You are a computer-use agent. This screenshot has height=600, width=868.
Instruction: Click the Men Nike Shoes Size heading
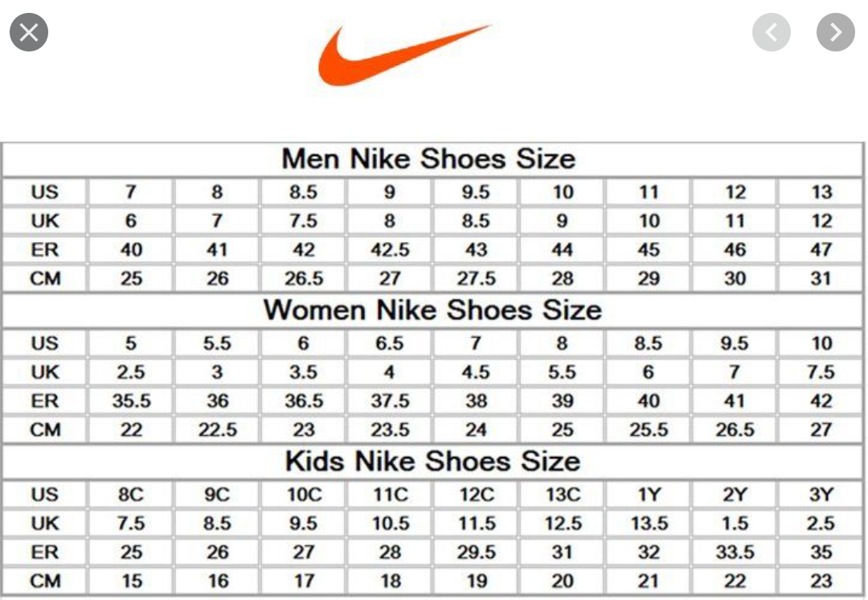tap(428, 158)
